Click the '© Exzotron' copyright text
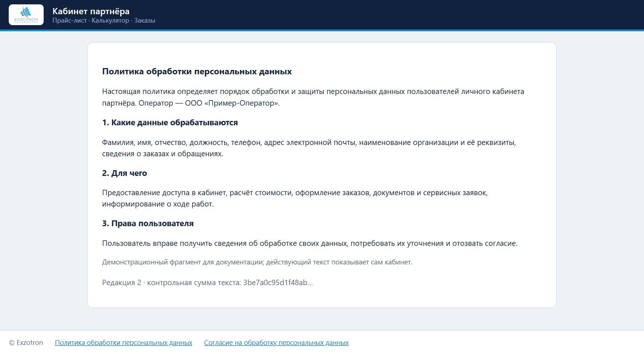The width and height of the screenshot is (644, 354). click(26, 343)
